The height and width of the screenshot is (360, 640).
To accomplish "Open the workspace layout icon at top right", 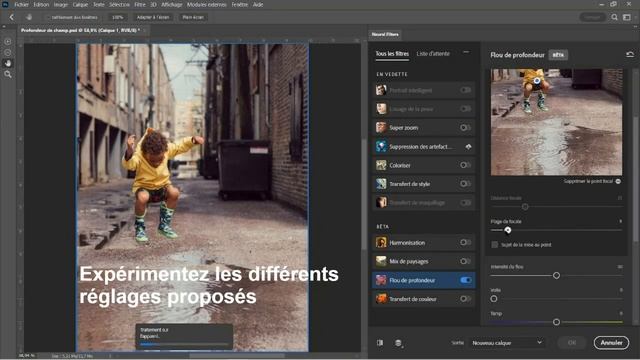I will tap(627, 17).
